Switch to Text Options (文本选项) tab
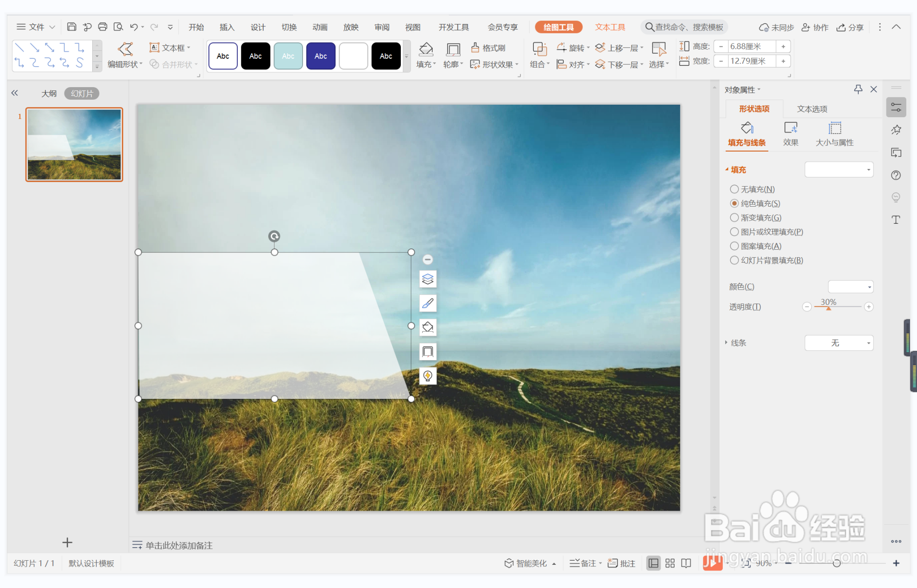Viewport: 917px width, 588px height. coord(812,109)
